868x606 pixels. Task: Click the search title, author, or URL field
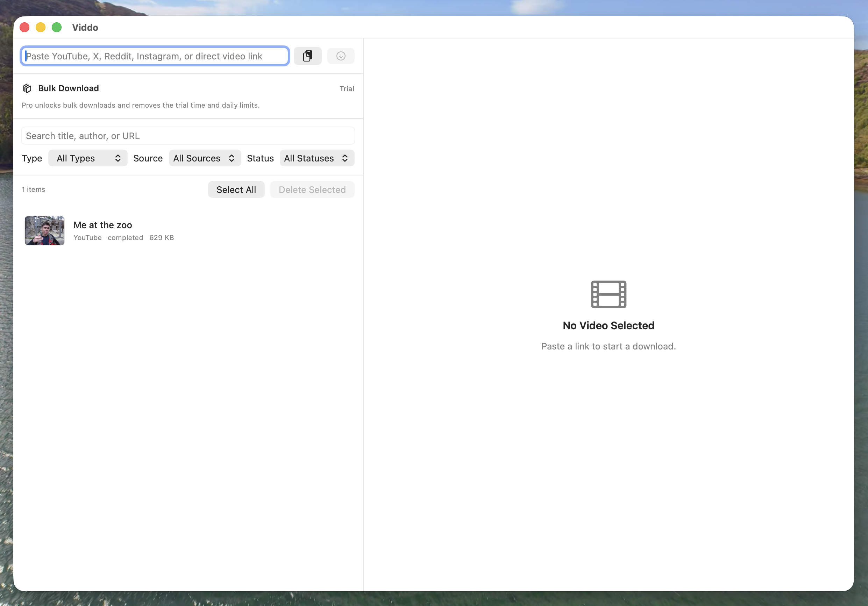pyautogui.click(x=188, y=136)
